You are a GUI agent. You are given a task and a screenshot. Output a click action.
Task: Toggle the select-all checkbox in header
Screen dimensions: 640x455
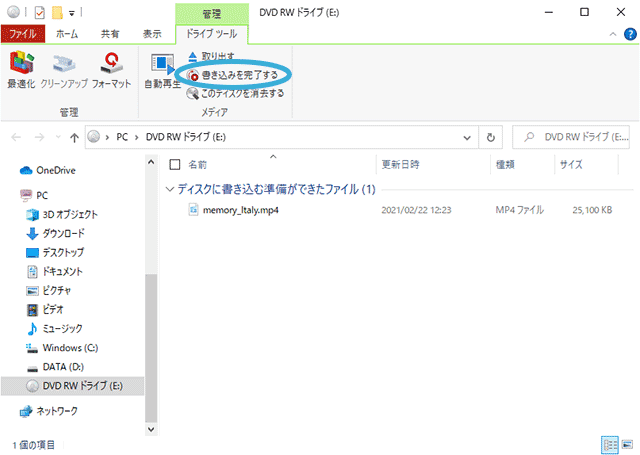[174, 164]
